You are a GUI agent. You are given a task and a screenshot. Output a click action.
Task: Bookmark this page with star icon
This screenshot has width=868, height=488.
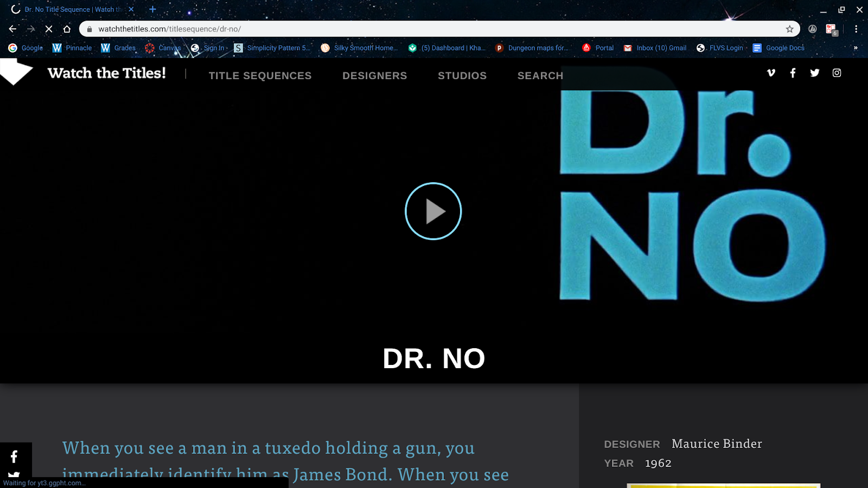(x=789, y=29)
